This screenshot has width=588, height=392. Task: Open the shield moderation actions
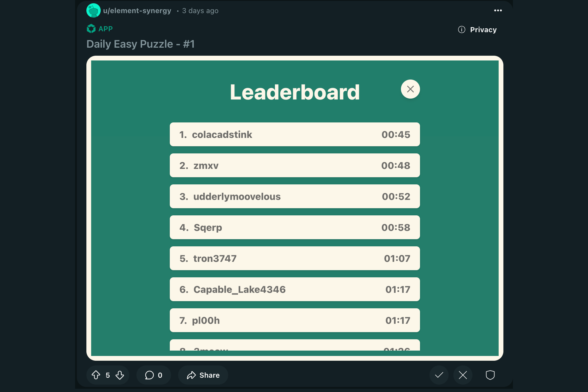[490, 375]
